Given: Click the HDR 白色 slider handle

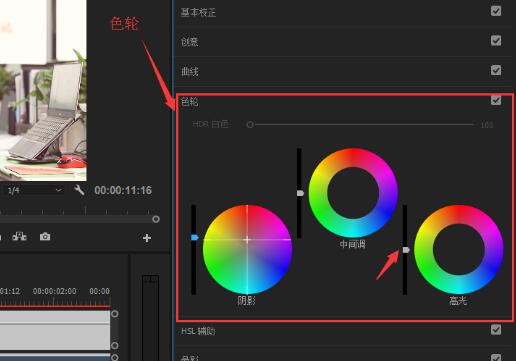Looking at the screenshot, I should 250,125.
